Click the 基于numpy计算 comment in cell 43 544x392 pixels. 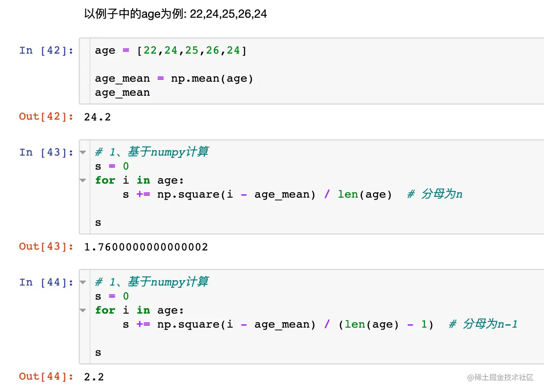coord(152,152)
